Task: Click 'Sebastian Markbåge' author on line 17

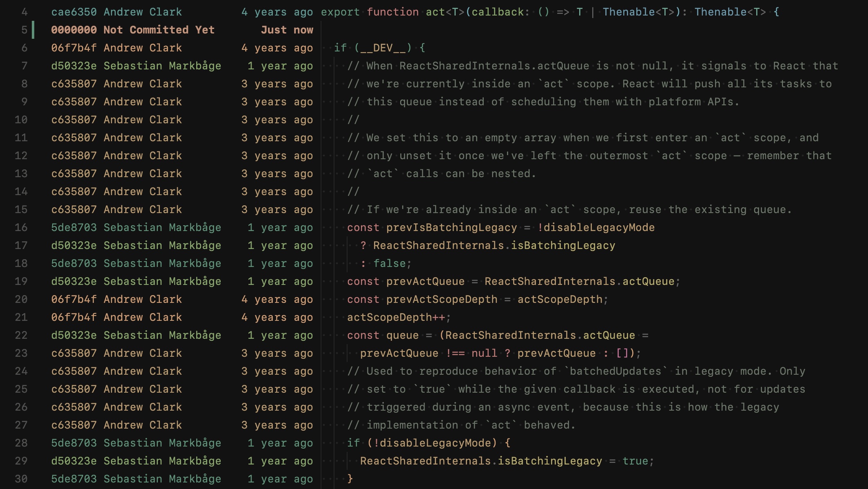Action: (x=162, y=245)
